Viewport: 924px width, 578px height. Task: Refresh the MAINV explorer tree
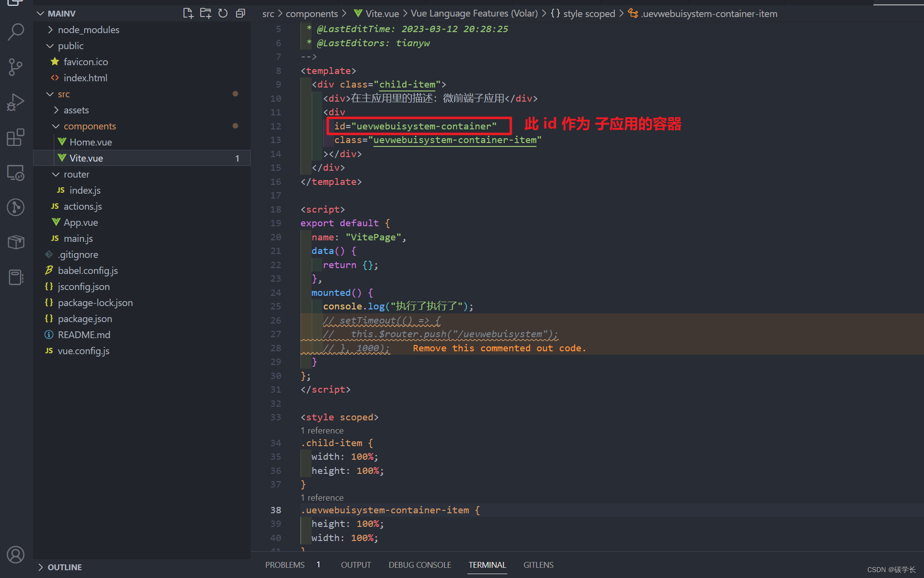pyautogui.click(x=223, y=13)
